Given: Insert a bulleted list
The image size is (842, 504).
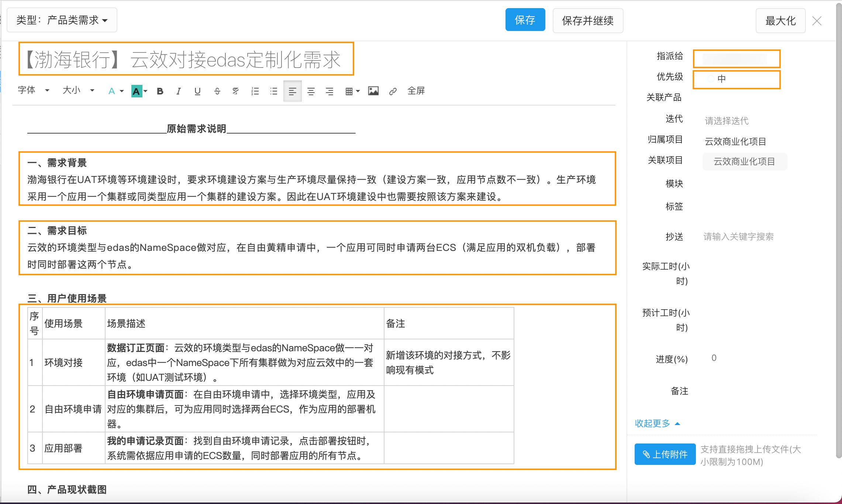Looking at the screenshot, I should (x=273, y=91).
